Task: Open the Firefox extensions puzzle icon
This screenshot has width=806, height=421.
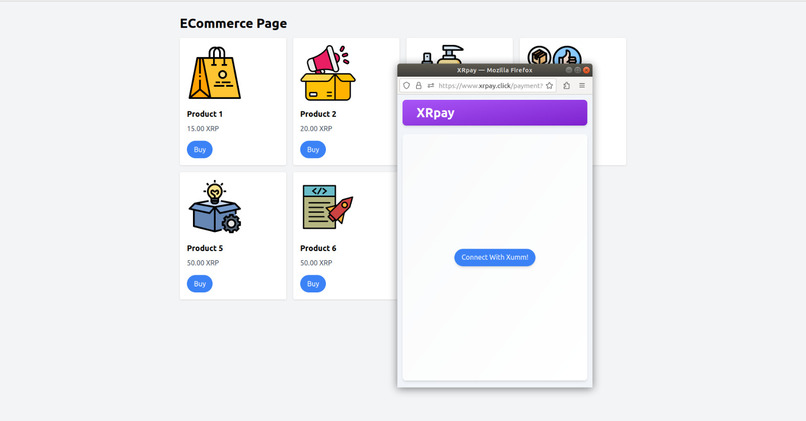Action: pos(566,86)
